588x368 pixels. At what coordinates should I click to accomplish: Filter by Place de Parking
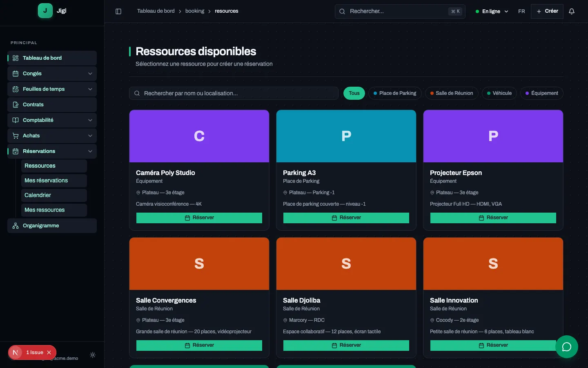click(395, 93)
